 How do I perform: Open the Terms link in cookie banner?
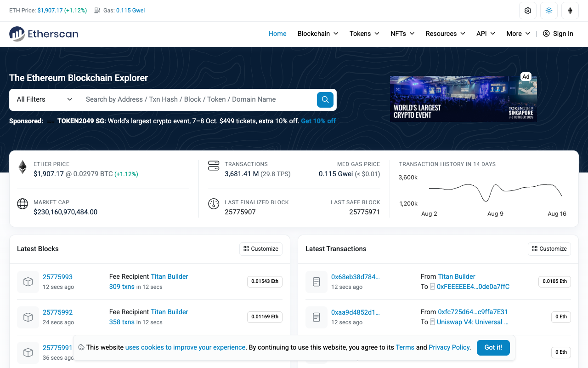click(405, 347)
